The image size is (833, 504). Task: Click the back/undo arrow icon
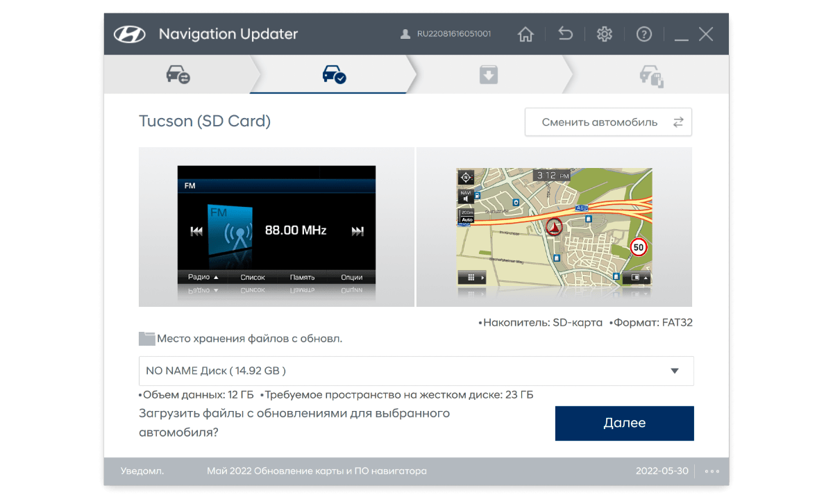[564, 33]
